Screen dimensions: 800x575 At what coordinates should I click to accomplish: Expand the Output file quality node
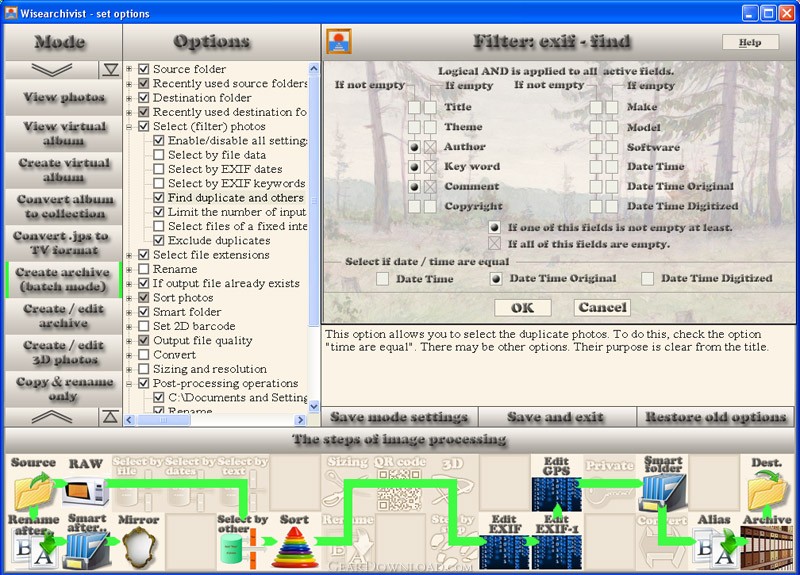pyautogui.click(x=129, y=340)
